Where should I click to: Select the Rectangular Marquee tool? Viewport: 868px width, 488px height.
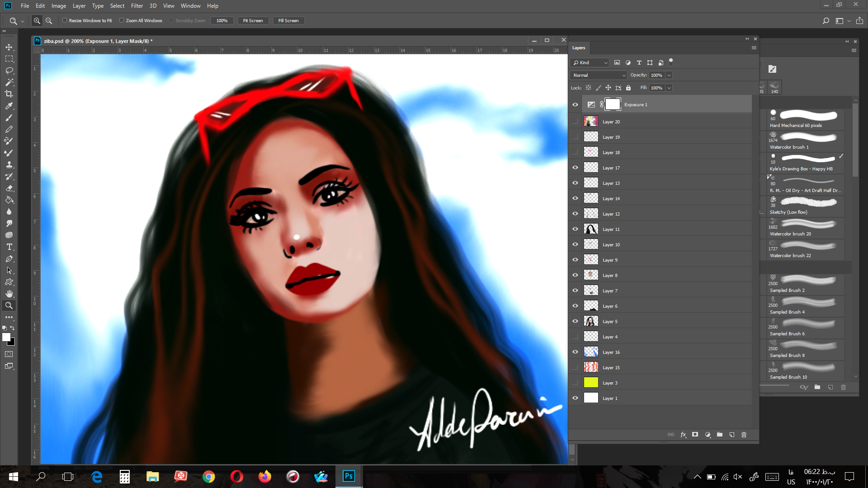(9, 59)
